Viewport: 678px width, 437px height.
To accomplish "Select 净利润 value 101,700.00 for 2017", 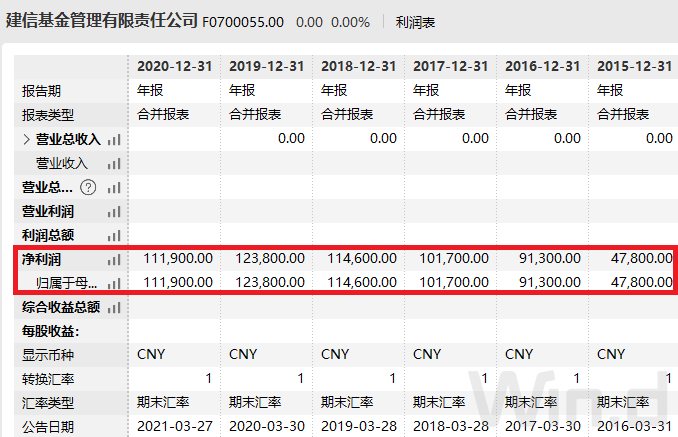I will pyautogui.click(x=454, y=258).
